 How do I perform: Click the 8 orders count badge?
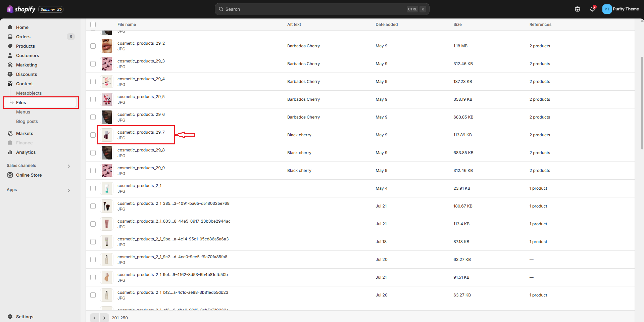click(70, 37)
